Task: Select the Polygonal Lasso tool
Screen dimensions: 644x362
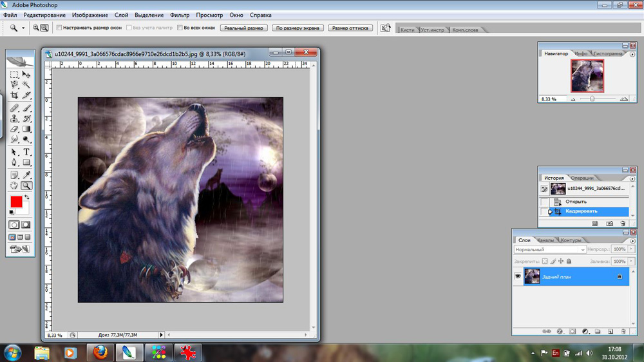Action: (x=14, y=84)
